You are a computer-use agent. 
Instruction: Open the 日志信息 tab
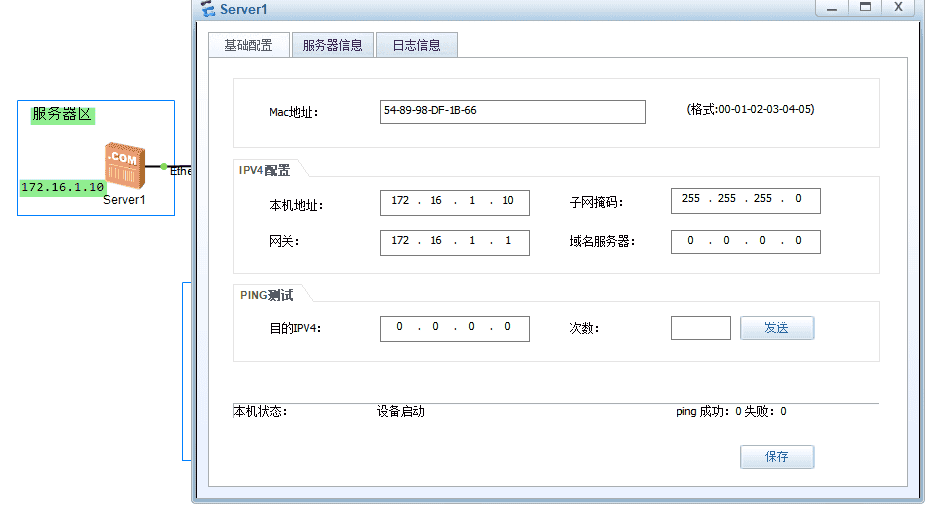tap(416, 45)
